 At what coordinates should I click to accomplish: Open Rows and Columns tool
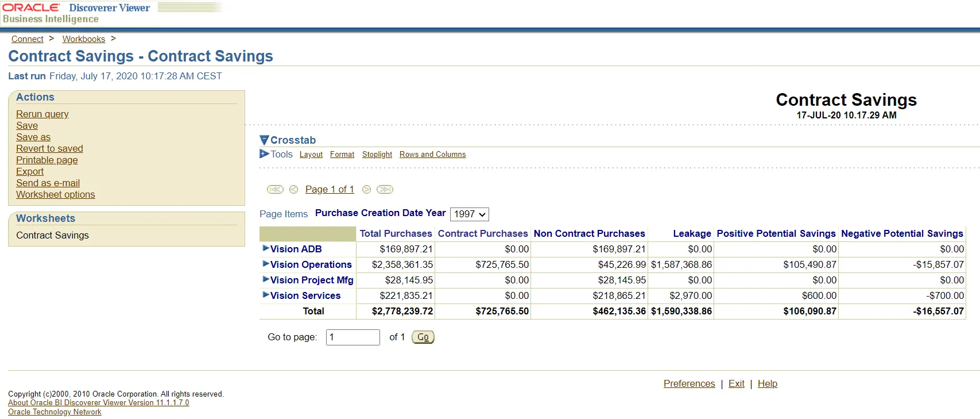click(x=433, y=155)
